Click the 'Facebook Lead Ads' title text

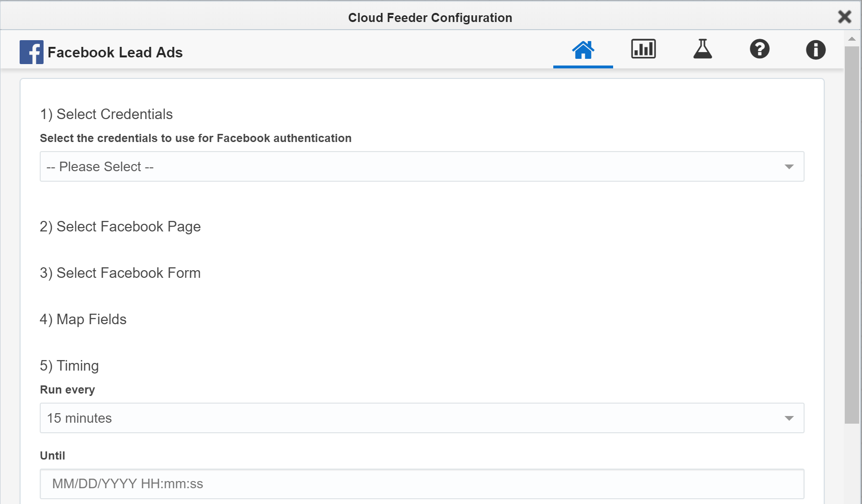(115, 52)
